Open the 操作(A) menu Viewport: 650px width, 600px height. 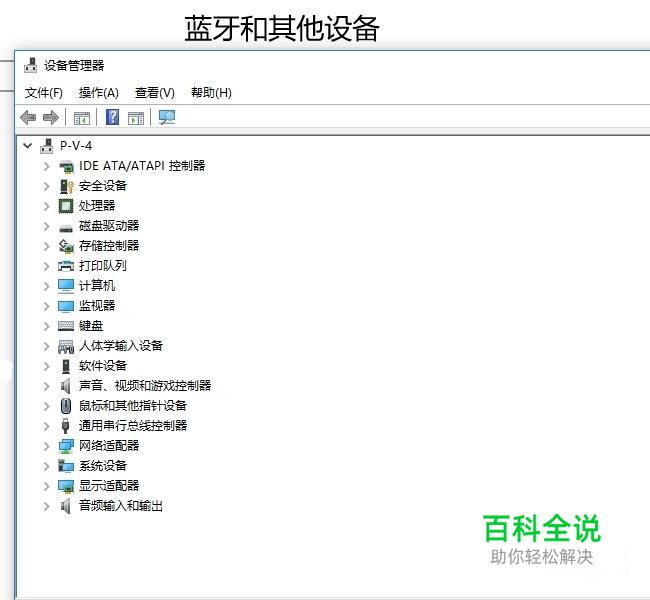(x=99, y=93)
